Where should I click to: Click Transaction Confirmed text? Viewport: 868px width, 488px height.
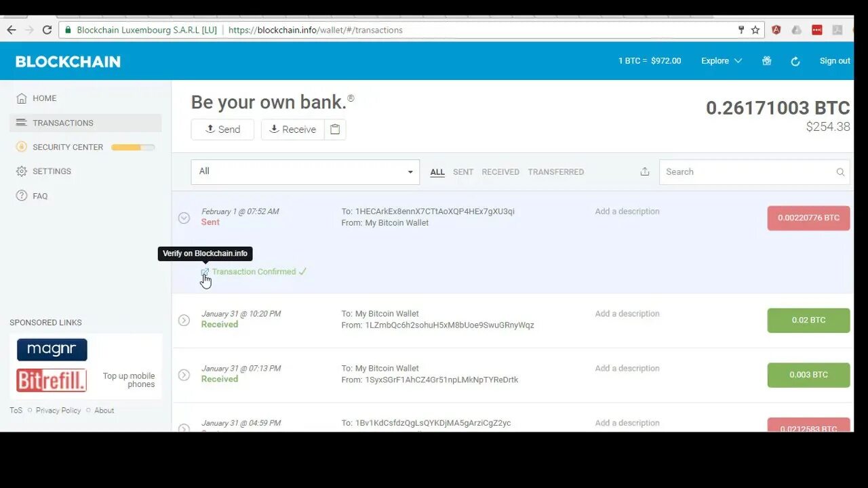[254, 272]
